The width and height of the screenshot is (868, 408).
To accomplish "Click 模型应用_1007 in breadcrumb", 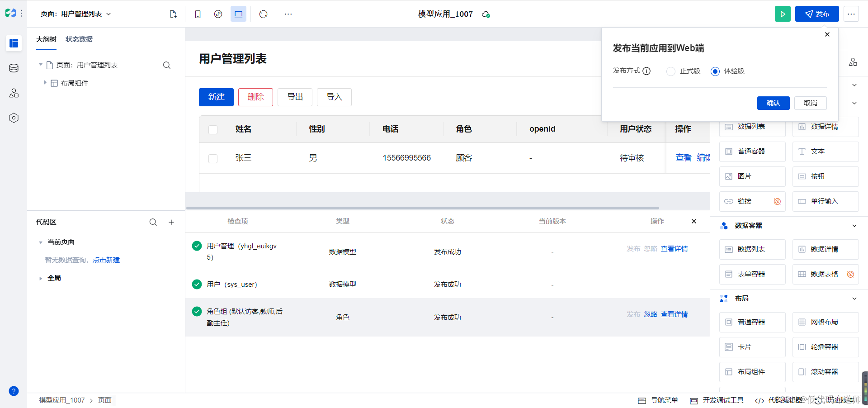I will coord(62,400).
